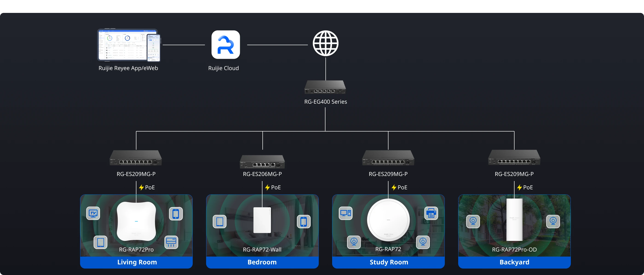Click the left webcam icon in Study Room
Image resolution: width=644 pixels, height=275 pixels.
(x=354, y=242)
